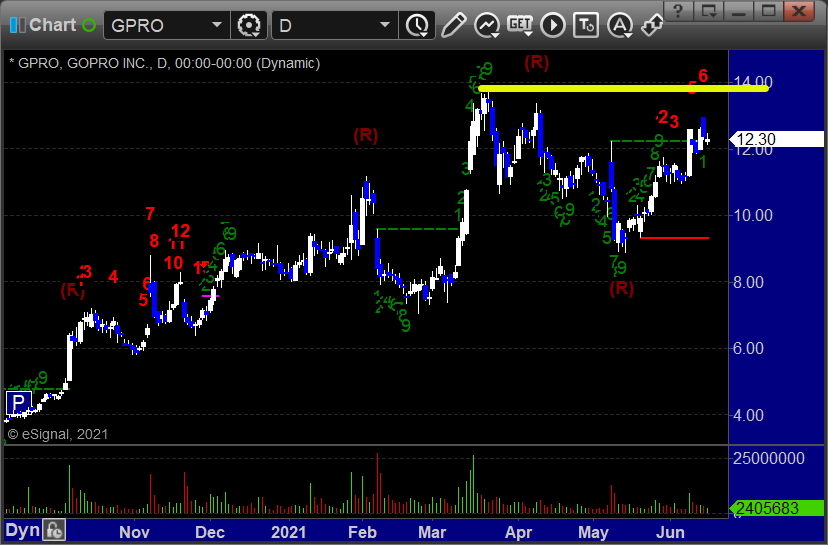
Task: Click the May date axis label
Action: tap(593, 532)
